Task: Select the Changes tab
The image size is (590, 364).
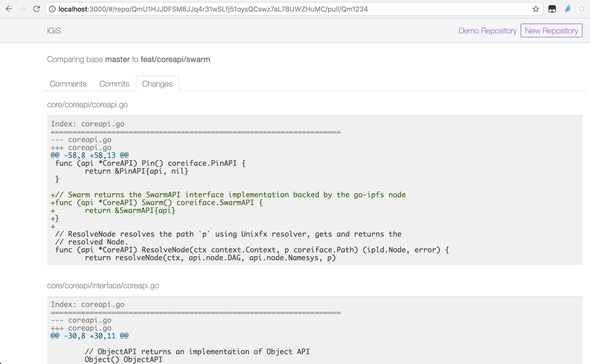Action: click(157, 84)
